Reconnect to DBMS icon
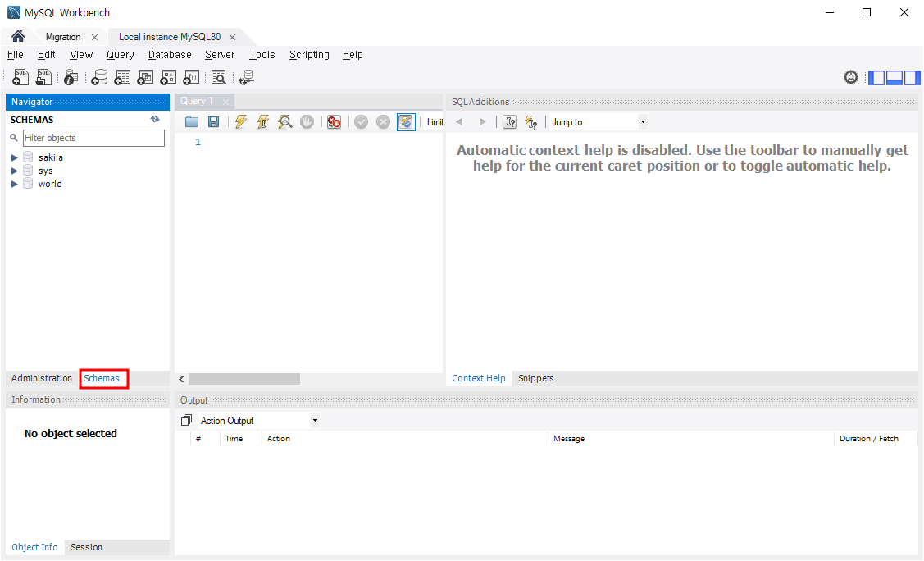Image resolution: width=924 pixels, height=561 pixels. (246, 77)
